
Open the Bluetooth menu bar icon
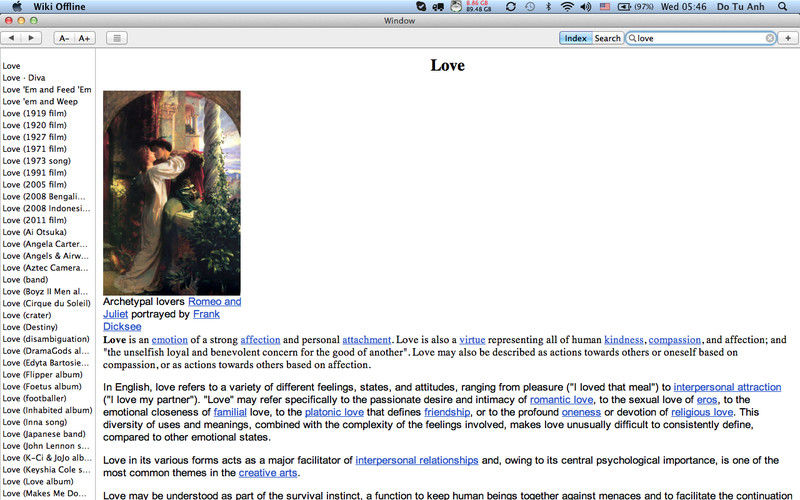[548, 7]
